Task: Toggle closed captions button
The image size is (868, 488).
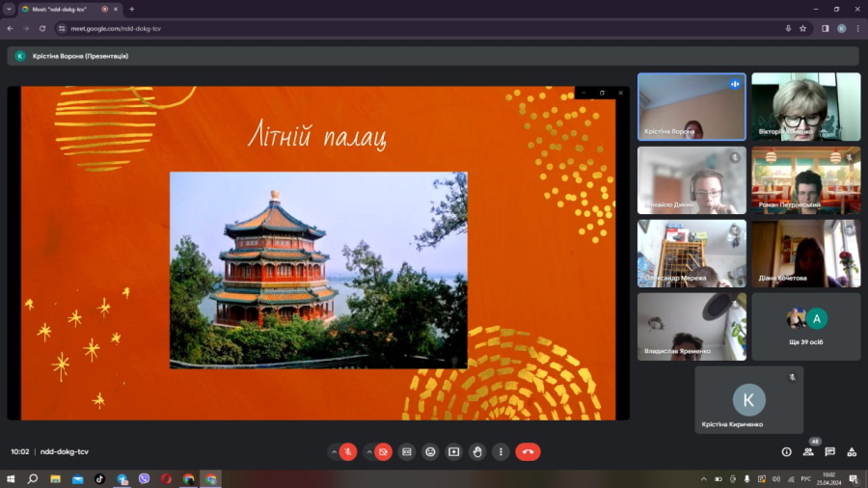Action: pyautogui.click(x=407, y=452)
